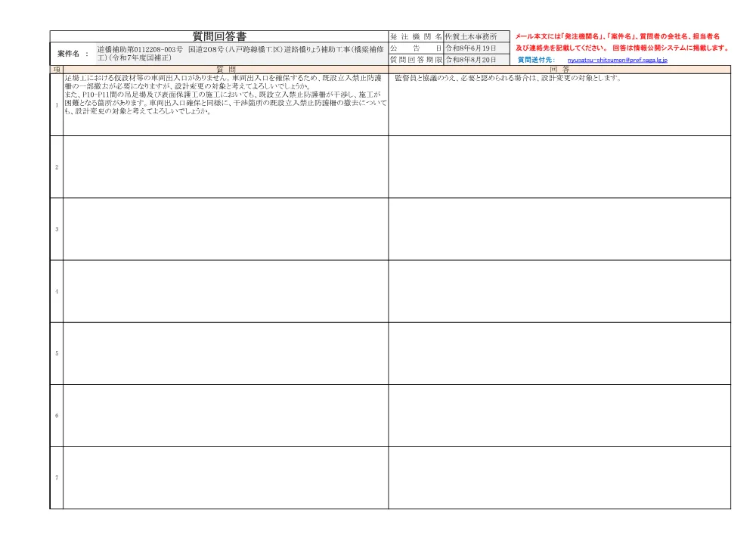Click the row 1 answer starting 監督員と協議のうえ

coord(508,78)
